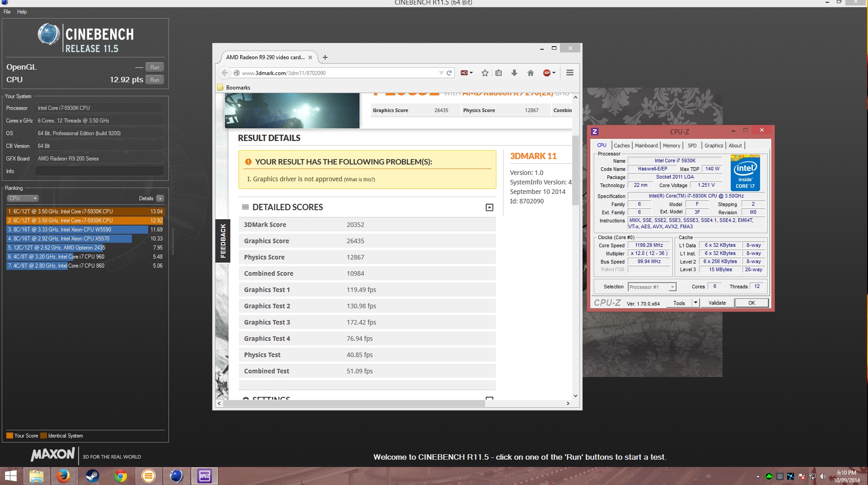The width and height of the screenshot is (868, 485).
Task: Switch to CPU-Z Graphics tab
Action: point(714,146)
